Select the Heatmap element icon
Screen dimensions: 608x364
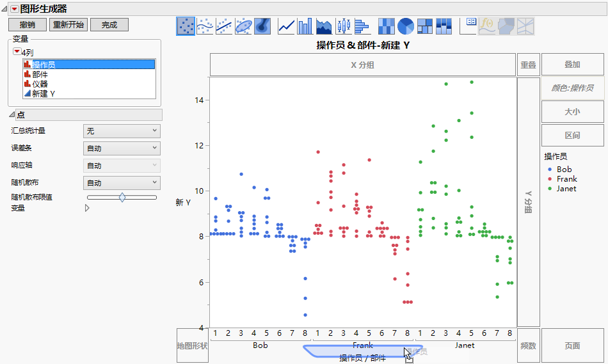tap(386, 26)
